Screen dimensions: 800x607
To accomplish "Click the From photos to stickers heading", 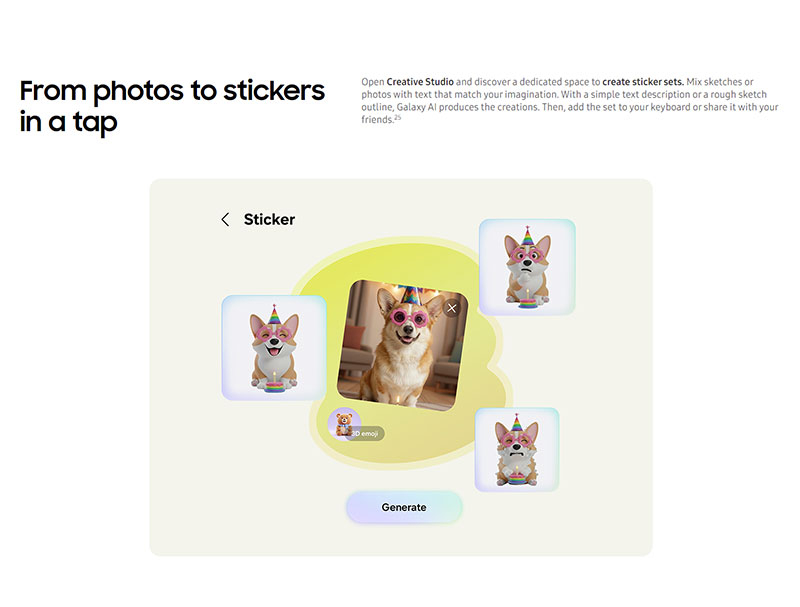I will coord(172,106).
